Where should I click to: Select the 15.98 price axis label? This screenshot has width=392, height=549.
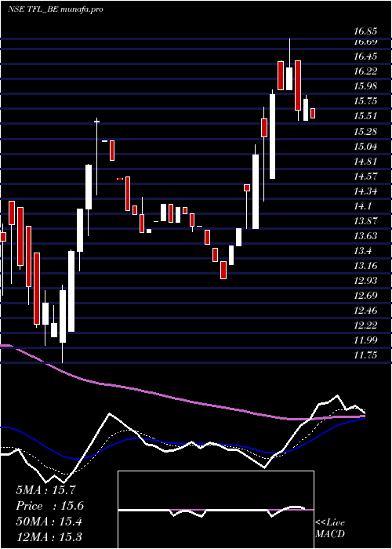365,86
